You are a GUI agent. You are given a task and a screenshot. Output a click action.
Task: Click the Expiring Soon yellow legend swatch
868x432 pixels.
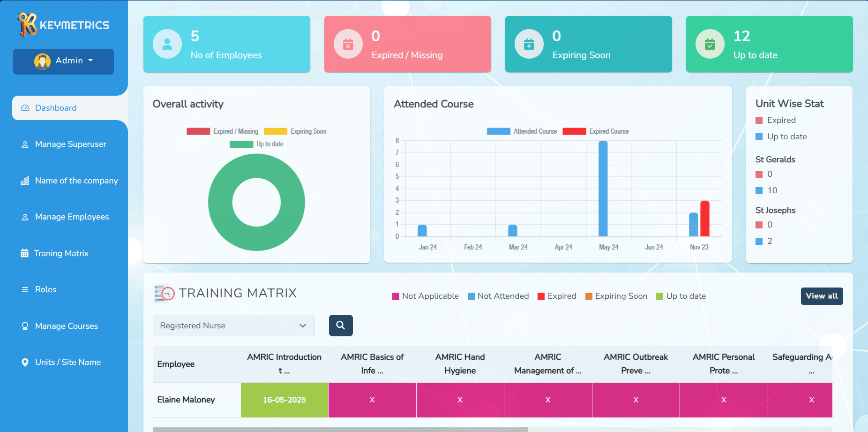coord(276,131)
